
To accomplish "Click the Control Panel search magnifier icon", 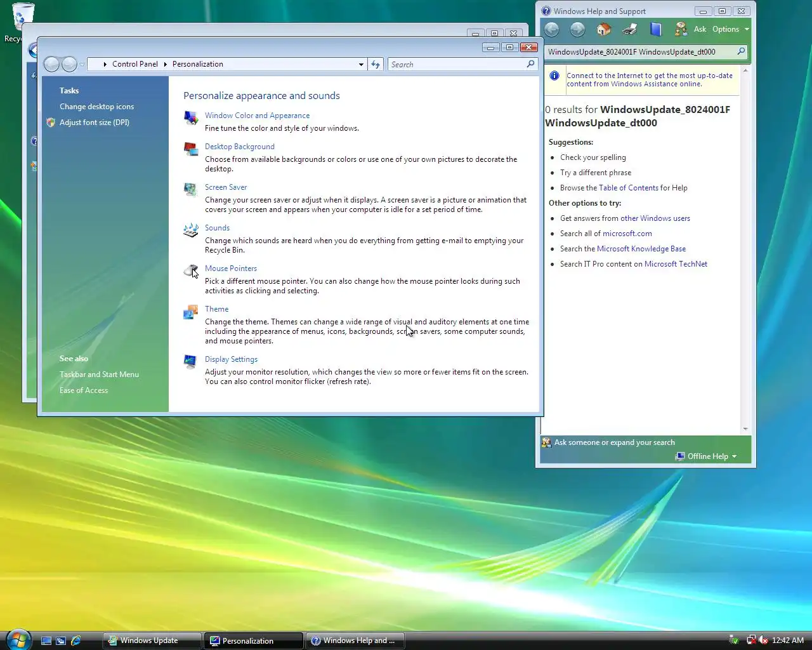I will click(531, 64).
